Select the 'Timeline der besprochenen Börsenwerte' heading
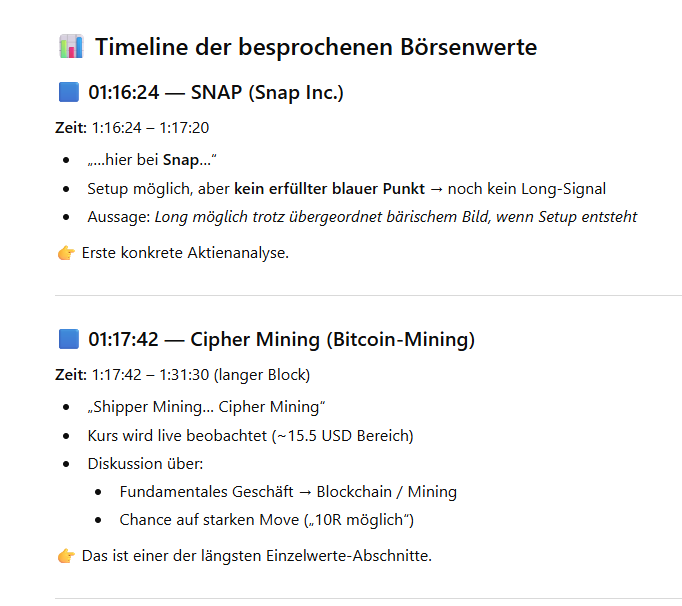This screenshot has width=682, height=606. (316, 47)
